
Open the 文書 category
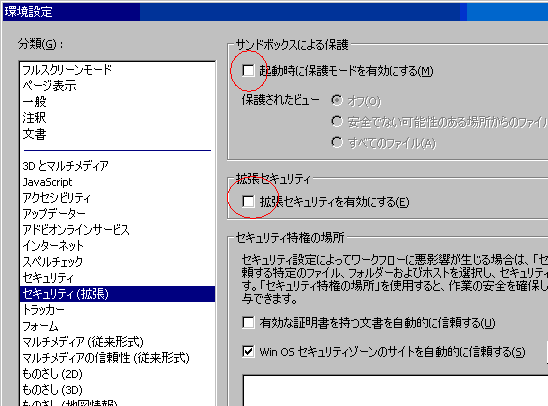[117, 134]
